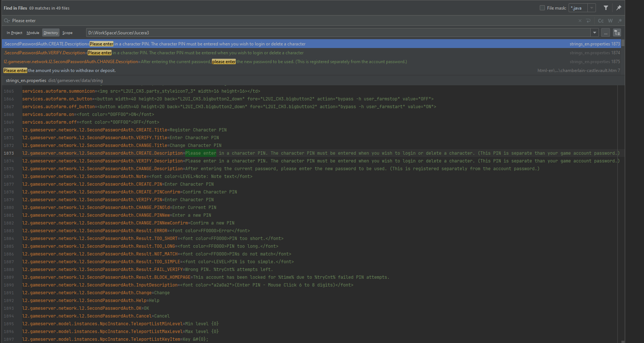Click the CREATE.PINConfirm=Confirm Character PIN line
Image resolution: width=644 pixels, height=343 pixels.
tap(129, 192)
